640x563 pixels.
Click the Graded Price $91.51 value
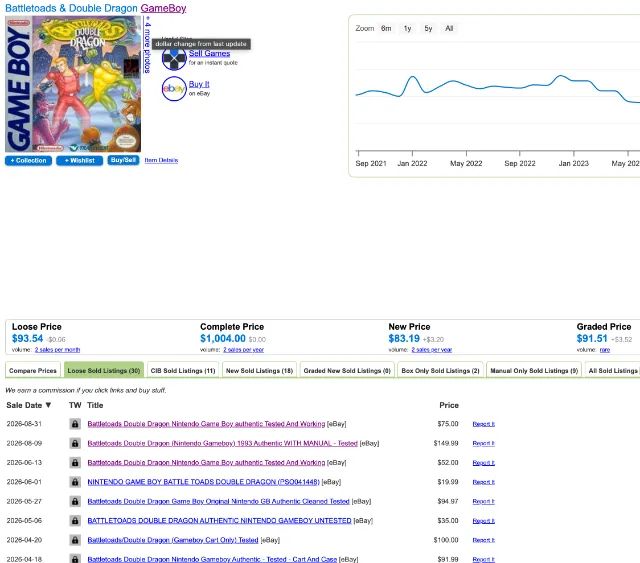592,338
